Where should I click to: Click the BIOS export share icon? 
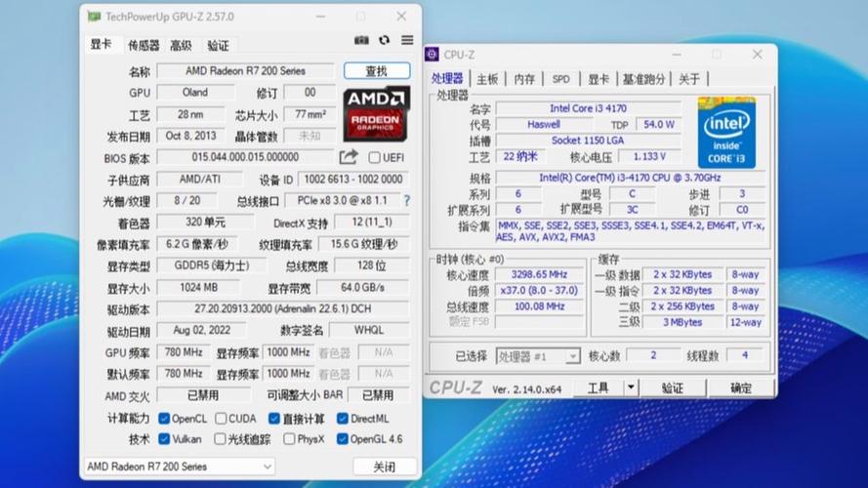point(349,157)
